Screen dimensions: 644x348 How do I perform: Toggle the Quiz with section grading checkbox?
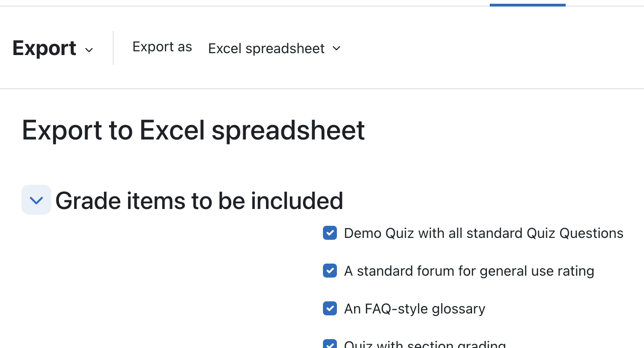(330, 344)
